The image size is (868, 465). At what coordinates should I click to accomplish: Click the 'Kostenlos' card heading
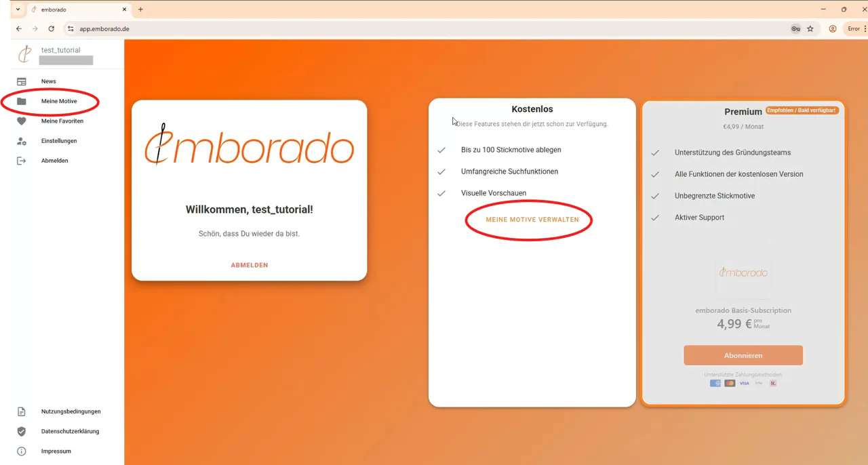tap(532, 109)
